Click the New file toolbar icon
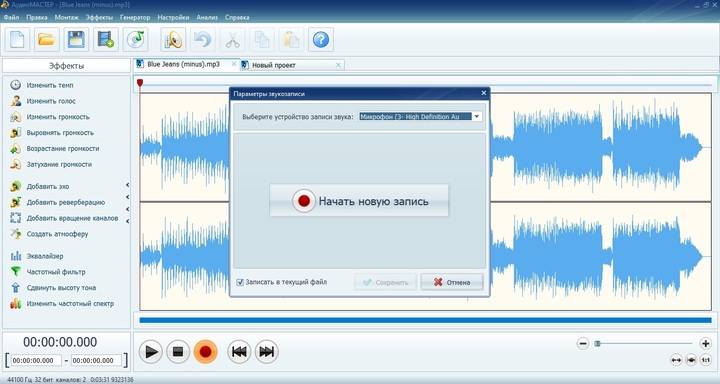Image resolution: width=720 pixels, height=384 pixels. click(17, 40)
